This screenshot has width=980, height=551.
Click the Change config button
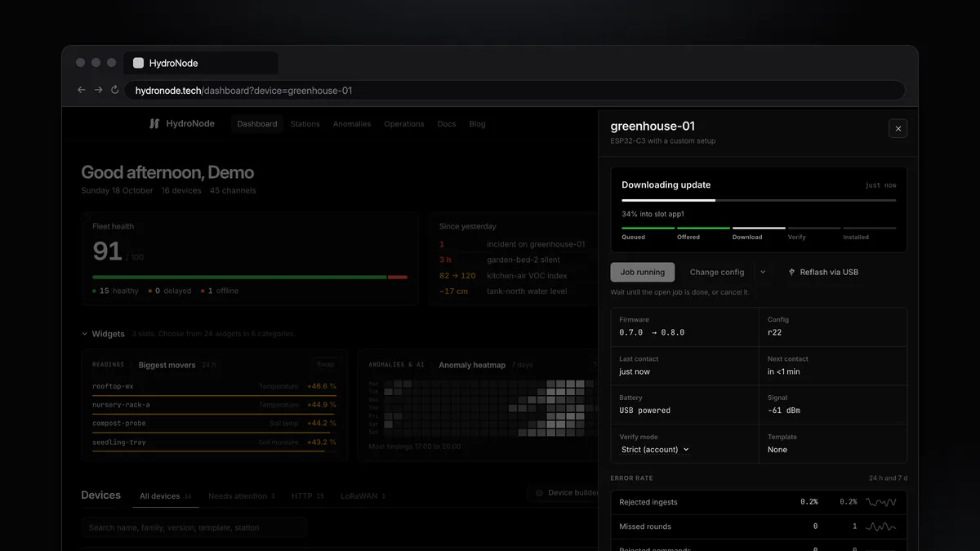pyautogui.click(x=717, y=272)
